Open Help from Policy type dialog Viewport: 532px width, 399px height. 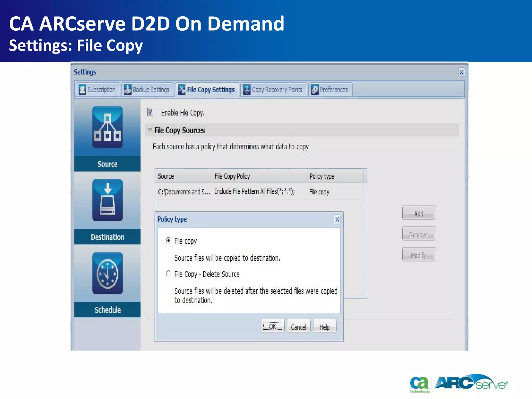tap(325, 327)
